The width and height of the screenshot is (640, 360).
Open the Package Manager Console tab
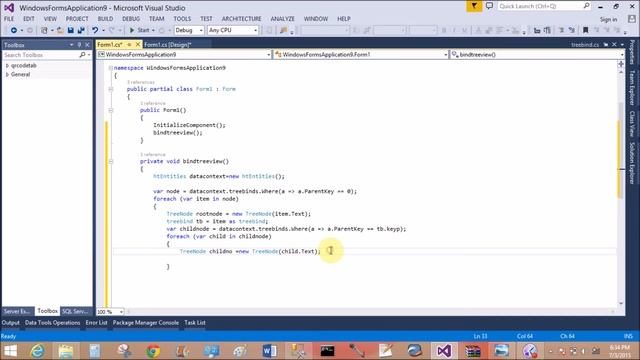tap(146, 322)
